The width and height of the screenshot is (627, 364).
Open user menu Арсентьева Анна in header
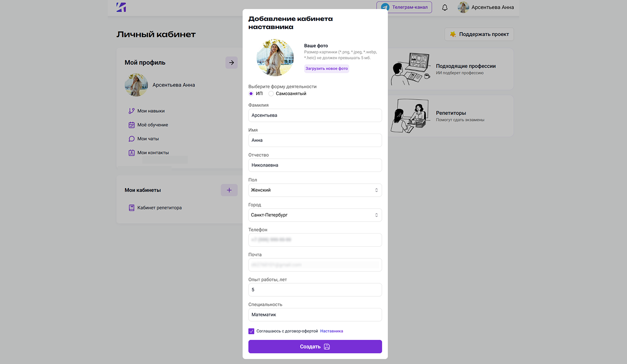pos(486,7)
